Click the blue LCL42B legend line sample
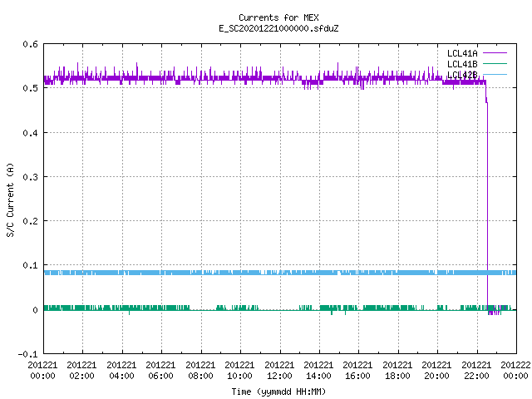This screenshot has width=532, height=399. [495, 74]
